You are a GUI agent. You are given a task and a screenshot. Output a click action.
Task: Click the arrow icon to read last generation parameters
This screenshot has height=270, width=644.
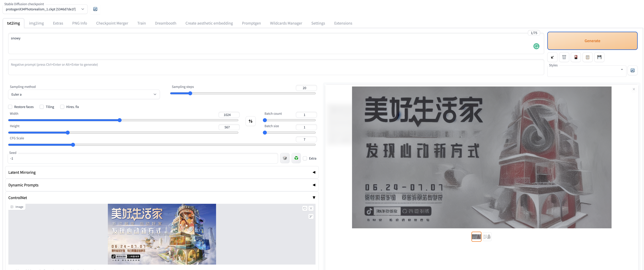(552, 57)
